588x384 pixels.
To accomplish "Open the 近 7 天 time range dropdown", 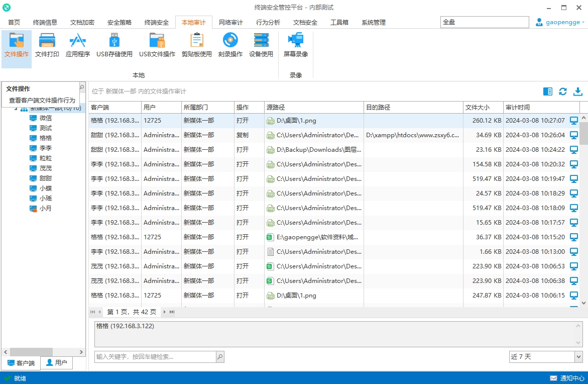I will coord(578,356).
